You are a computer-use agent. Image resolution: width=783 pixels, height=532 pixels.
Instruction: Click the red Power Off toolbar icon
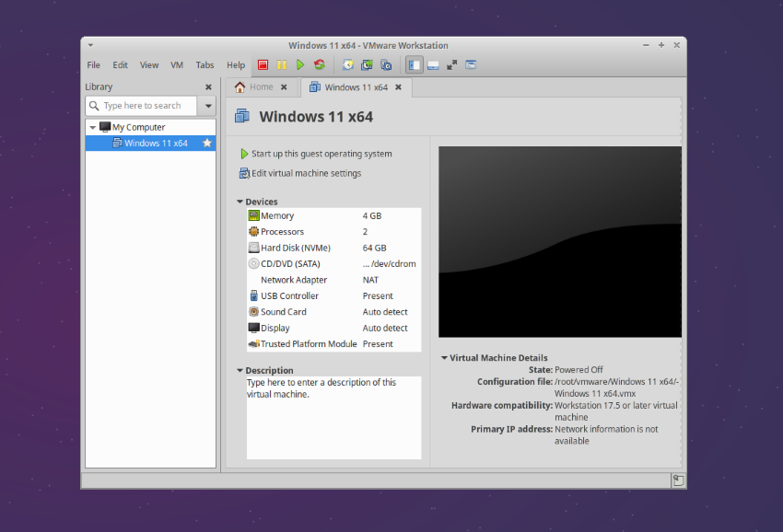point(263,65)
